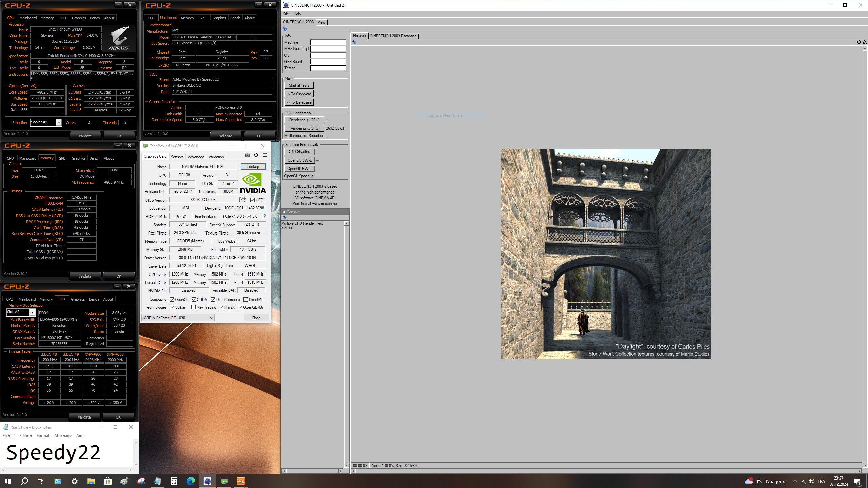Click the Daylight rendered picture
This screenshot has width=868, height=488.
coord(606,254)
